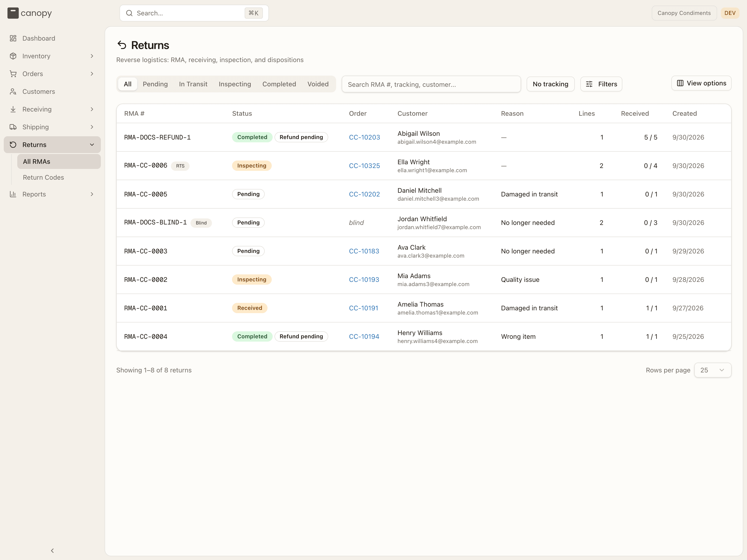Expand the Shipping sidebar section

tap(92, 127)
